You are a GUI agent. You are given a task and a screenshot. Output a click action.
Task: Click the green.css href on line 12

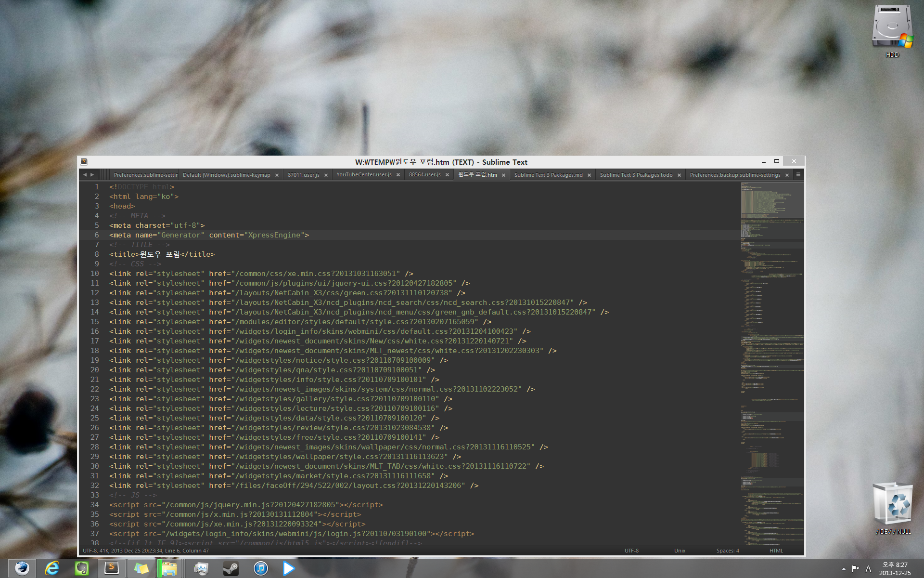click(342, 293)
